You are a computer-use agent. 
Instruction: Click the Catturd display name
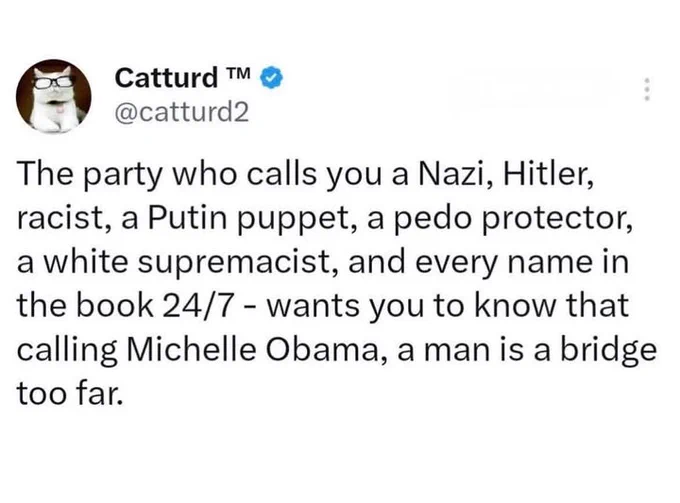(166, 78)
